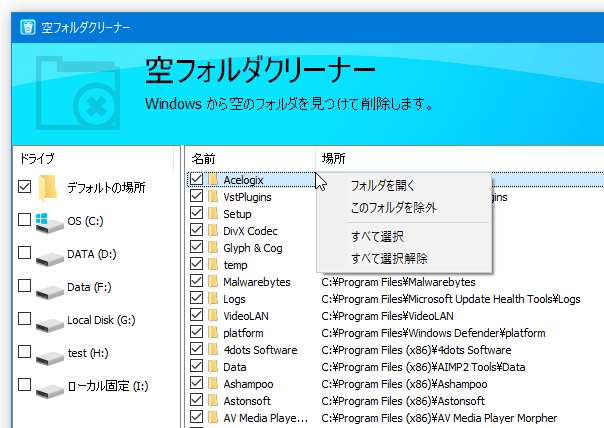Select the Local Disk (G:) label

[101, 320]
